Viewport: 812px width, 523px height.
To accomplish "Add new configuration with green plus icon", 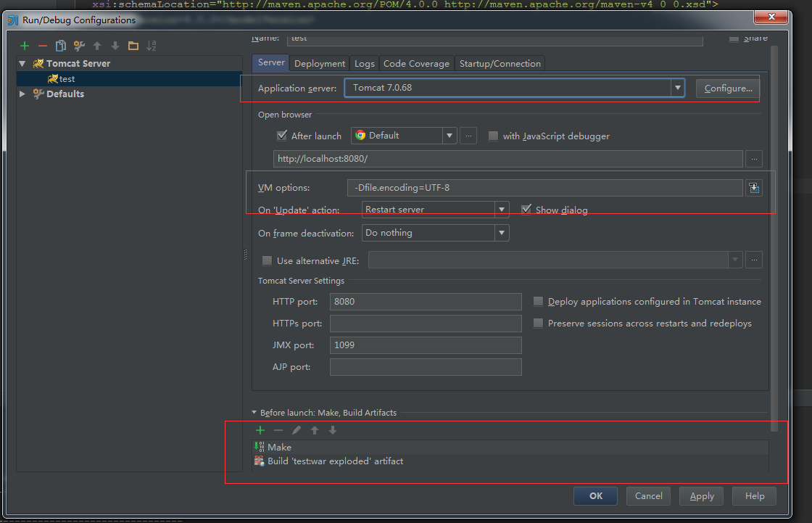I will coord(25,46).
